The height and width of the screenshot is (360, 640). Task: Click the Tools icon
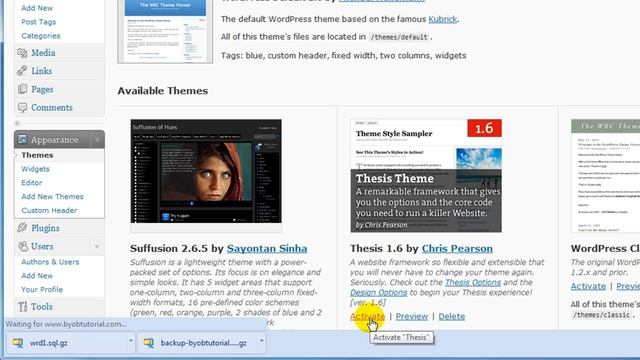[22, 306]
